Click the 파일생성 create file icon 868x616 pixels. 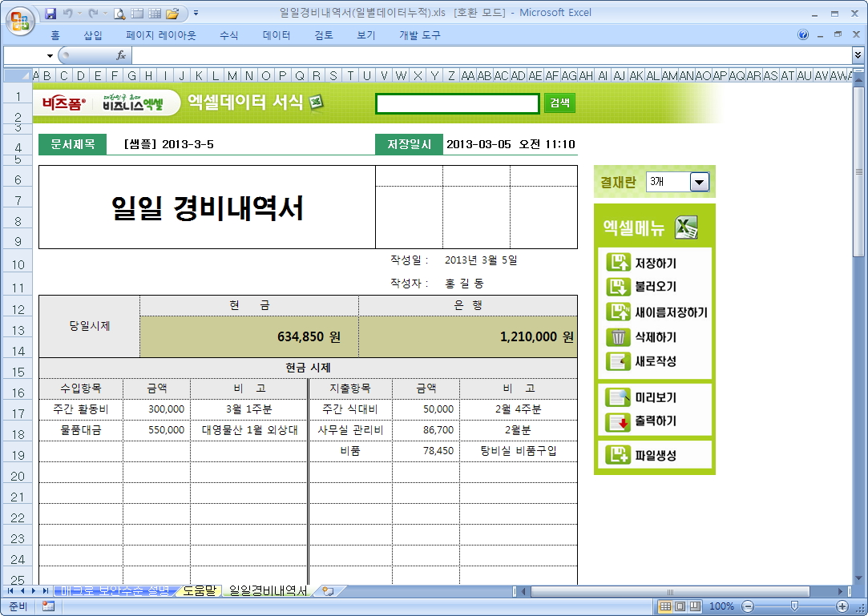(618, 455)
